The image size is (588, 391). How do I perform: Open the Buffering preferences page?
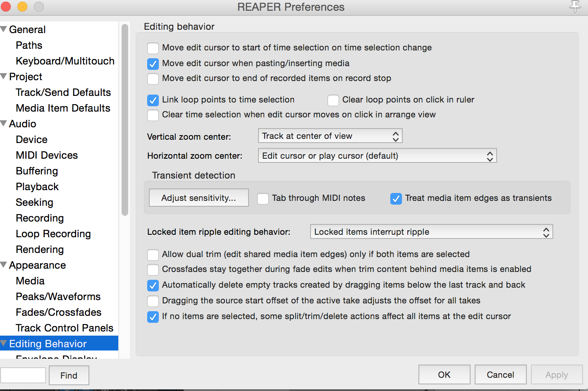[x=37, y=171]
